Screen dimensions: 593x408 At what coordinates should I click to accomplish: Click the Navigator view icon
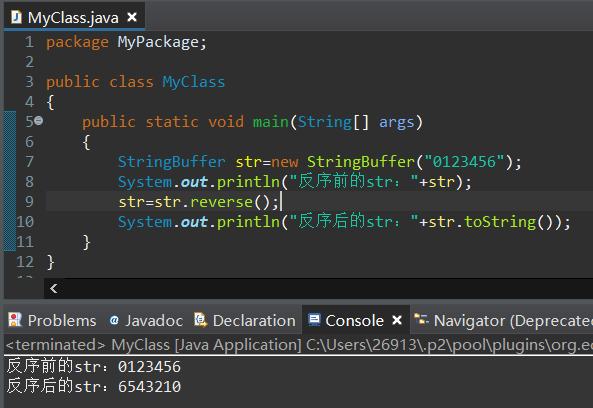421,320
